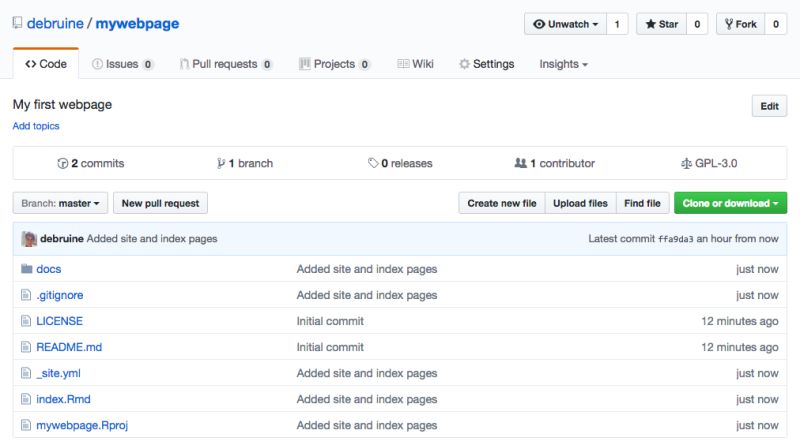
Task: Click the debruine avatar in commit bar
Action: pyautogui.click(x=29, y=238)
